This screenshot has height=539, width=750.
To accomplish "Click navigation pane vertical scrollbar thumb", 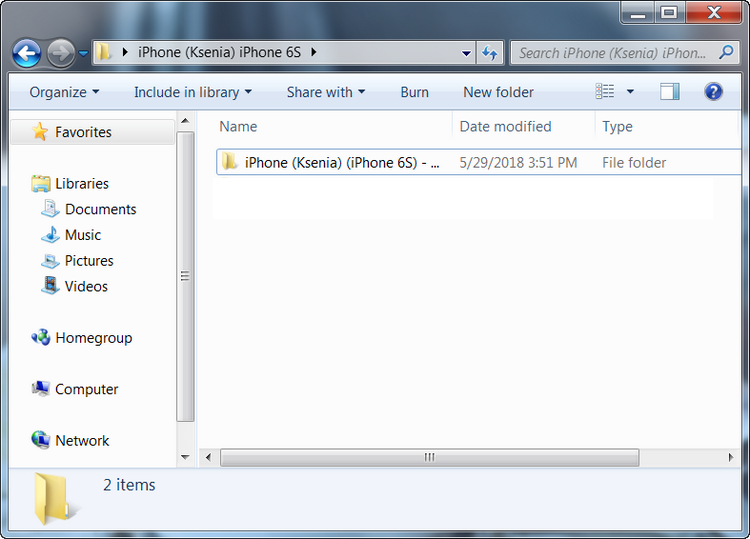I will [x=185, y=276].
